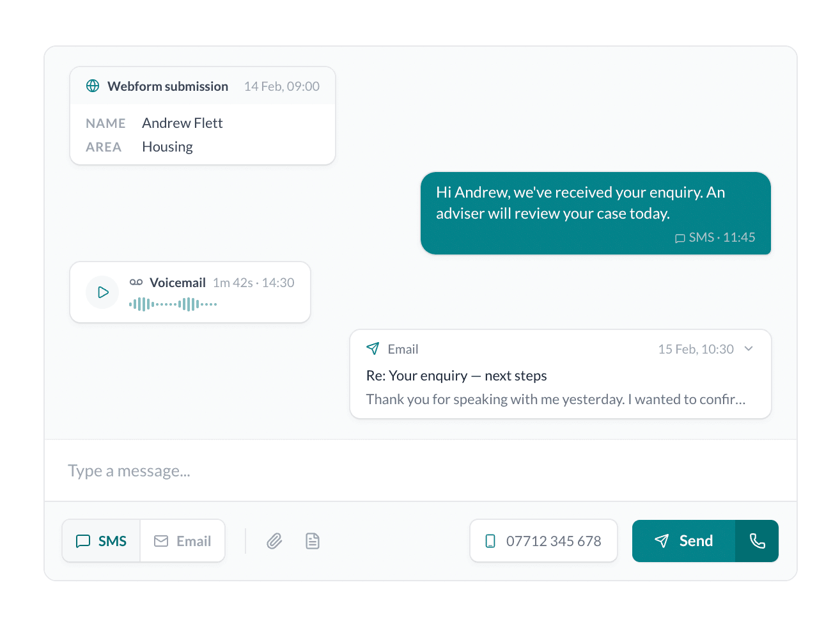Click the SMS bubble icon in teal message
The height and width of the screenshot is (619, 840).
[x=680, y=238]
